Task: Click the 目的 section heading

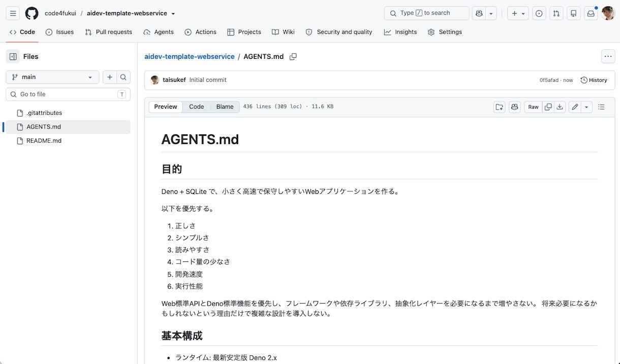Action: tap(172, 169)
